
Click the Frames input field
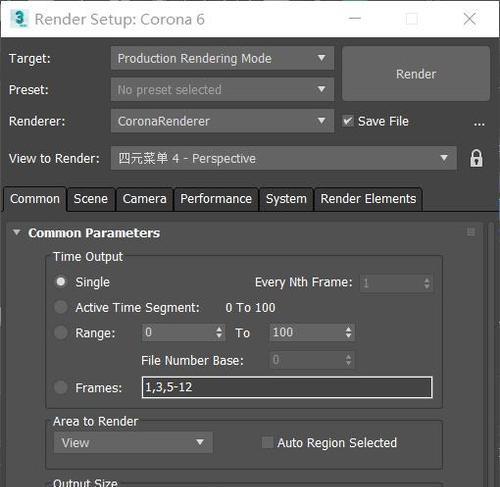pyautogui.click(x=287, y=387)
